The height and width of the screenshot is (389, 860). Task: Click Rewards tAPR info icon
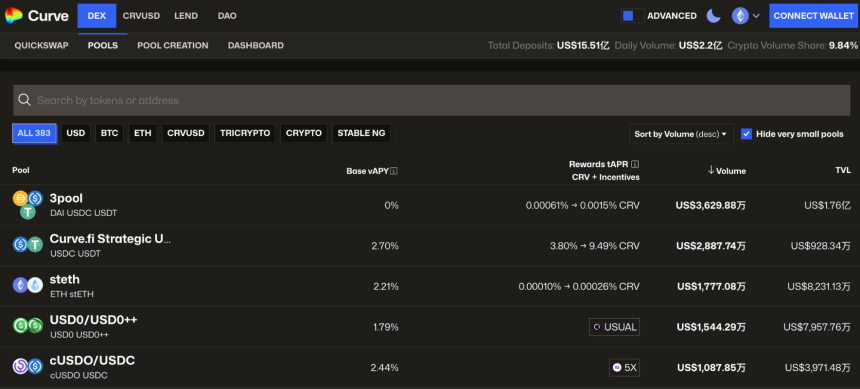coord(635,164)
